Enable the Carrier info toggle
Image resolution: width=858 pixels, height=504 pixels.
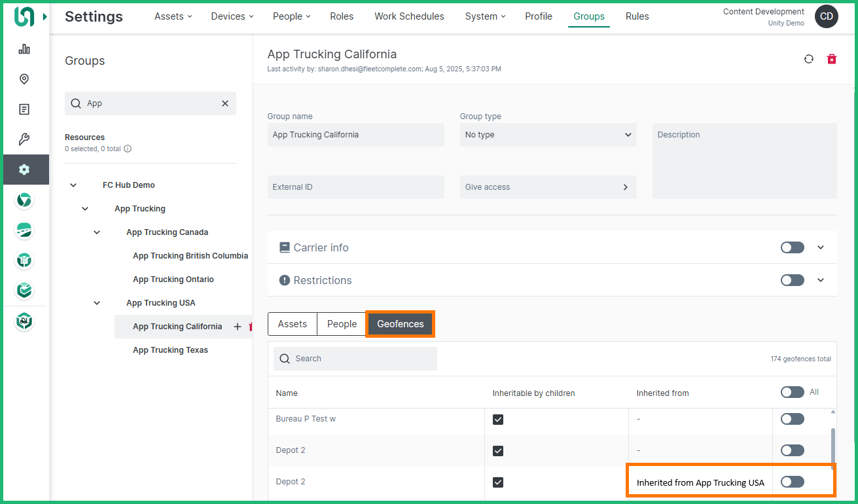[792, 247]
